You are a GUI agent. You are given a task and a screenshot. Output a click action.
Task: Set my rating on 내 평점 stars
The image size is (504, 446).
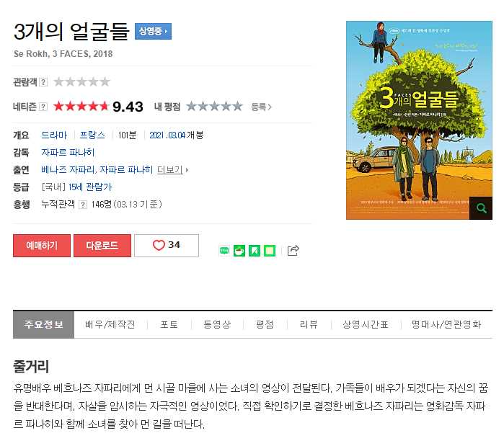point(214,107)
